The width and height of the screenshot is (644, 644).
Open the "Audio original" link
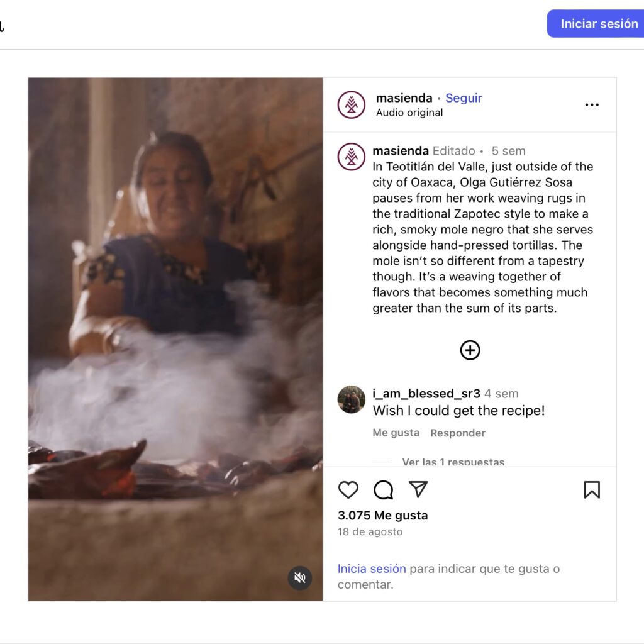[x=409, y=113]
